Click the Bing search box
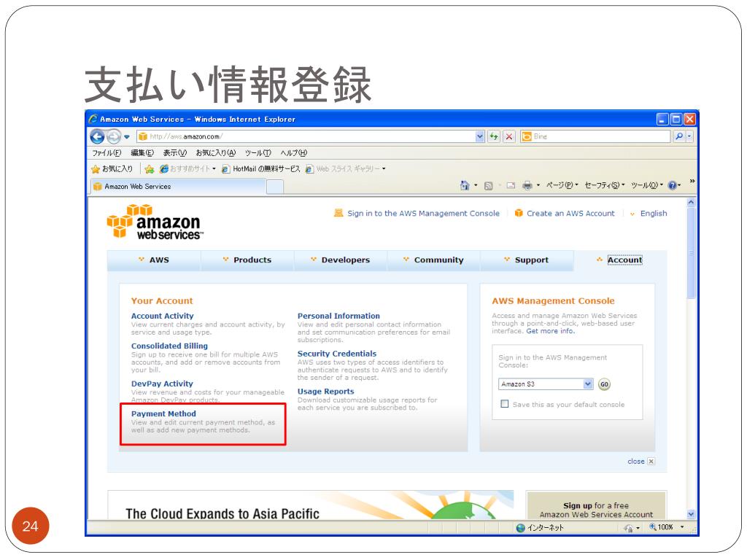747x560 pixels. point(595,136)
